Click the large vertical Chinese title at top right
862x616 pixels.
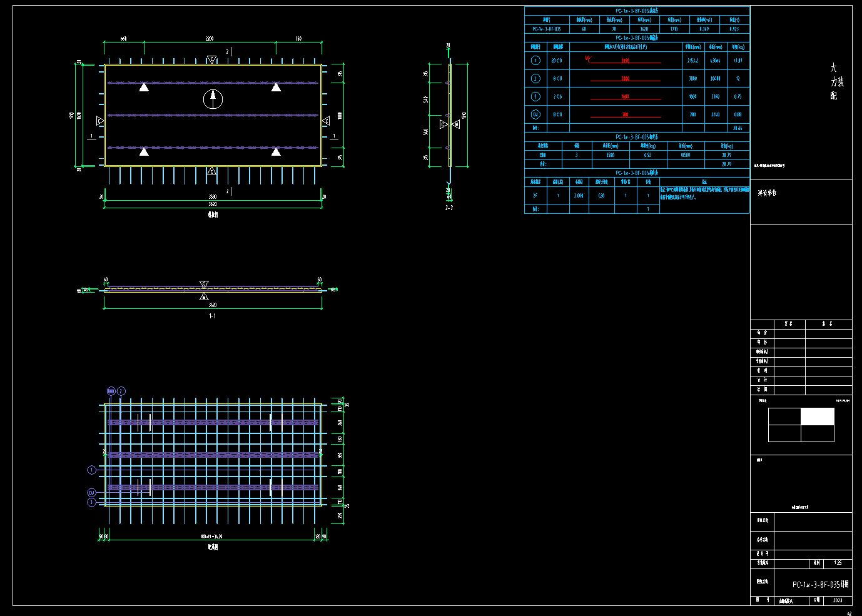click(x=836, y=81)
